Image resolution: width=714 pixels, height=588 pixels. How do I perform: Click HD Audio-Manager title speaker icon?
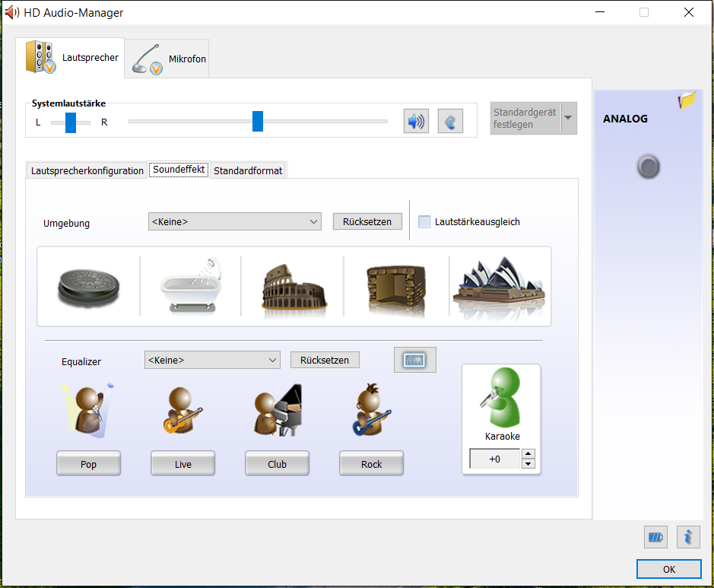(12, 12)
